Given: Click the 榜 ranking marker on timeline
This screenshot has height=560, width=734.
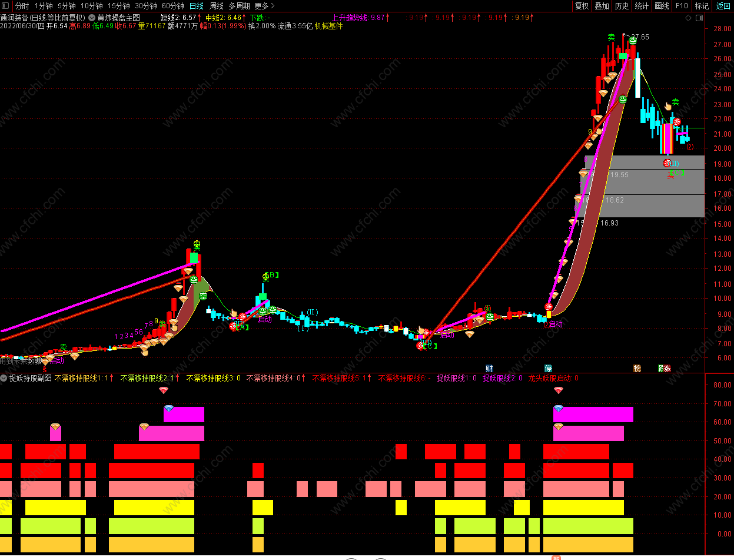Looking at the screenshot, I should point(637,368).
